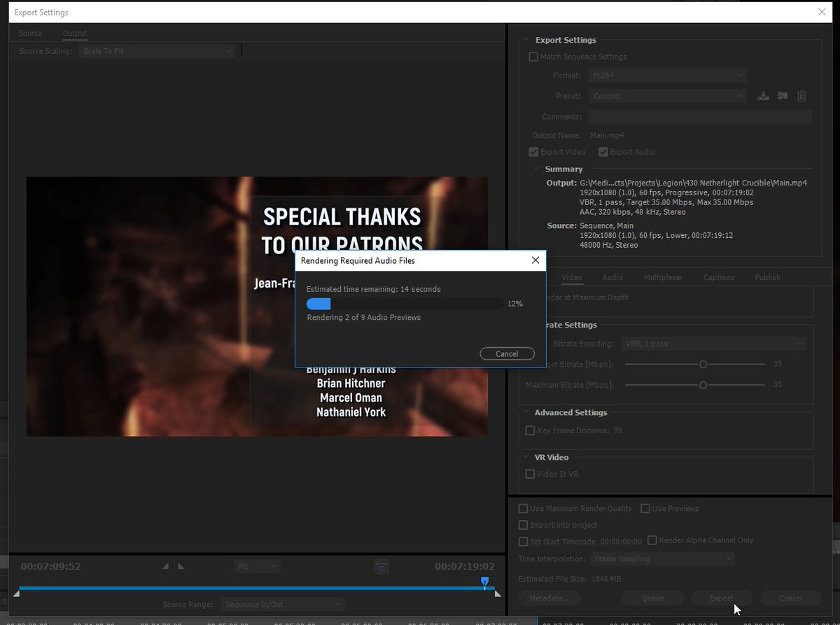Enable Set Start Timecode checkbox
Image resolution: width=840 pixels, height=625 pixels.
point(523,542)
